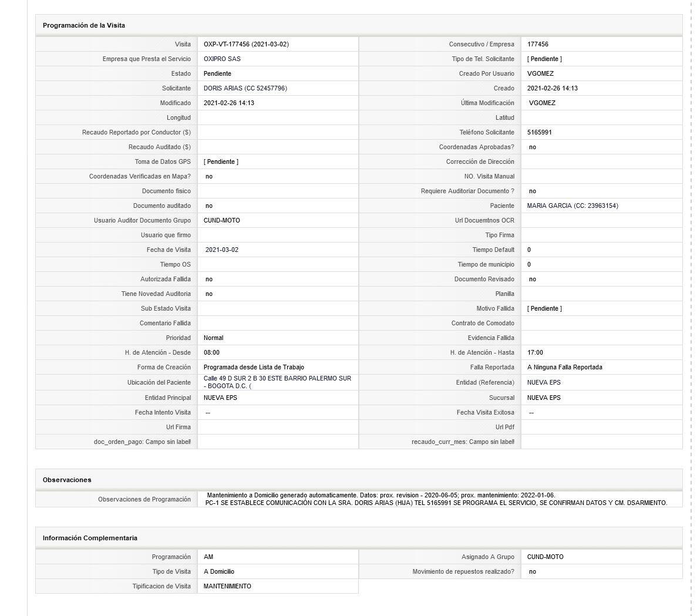This screenshot has height=616, width=697.
Task: Click 'no' value for Requiere Auditoriar Documento ?
Action: click(x=533, y=191)
